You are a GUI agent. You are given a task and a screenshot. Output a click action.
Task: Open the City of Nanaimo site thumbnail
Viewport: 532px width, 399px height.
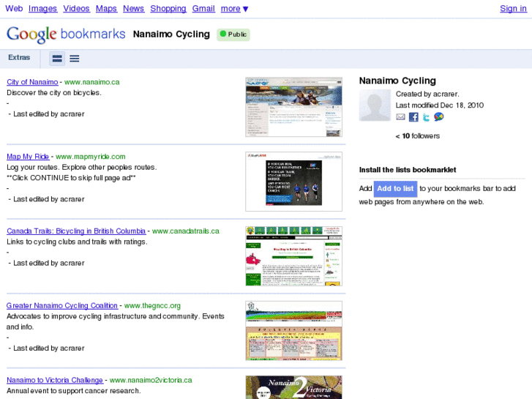point(294,107)
